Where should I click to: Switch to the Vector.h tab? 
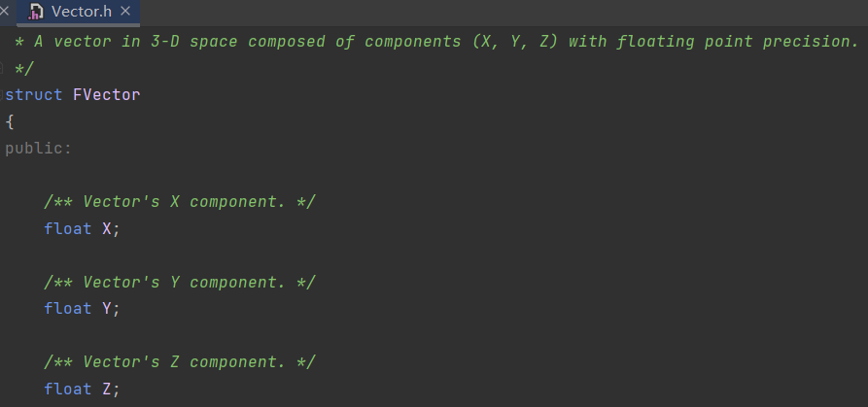tap(80, 13)
